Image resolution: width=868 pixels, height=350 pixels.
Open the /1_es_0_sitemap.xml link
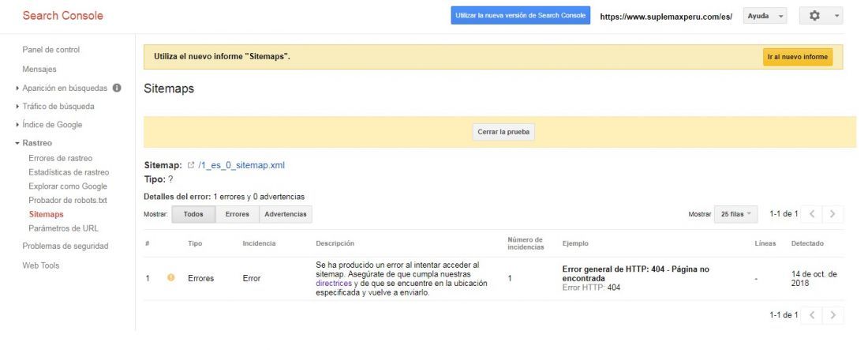[241, 165]
